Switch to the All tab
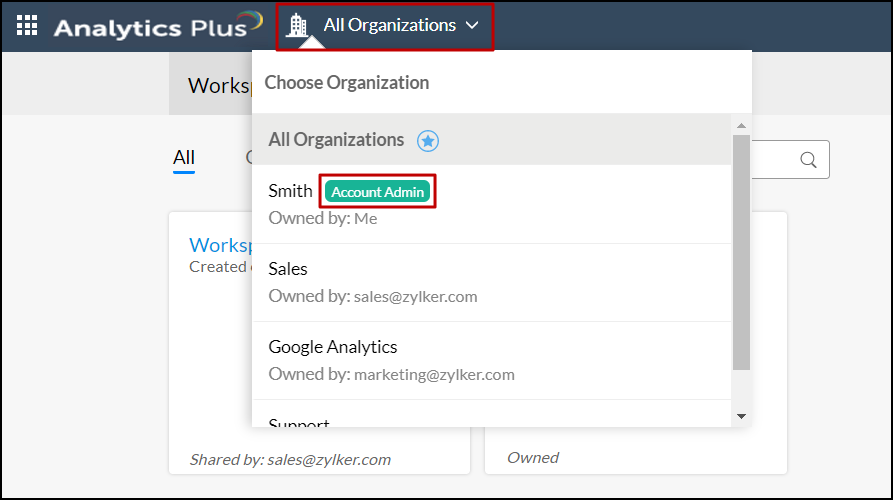Image resolution: width=893 pixels, height=500 pixels. (184, 158)
